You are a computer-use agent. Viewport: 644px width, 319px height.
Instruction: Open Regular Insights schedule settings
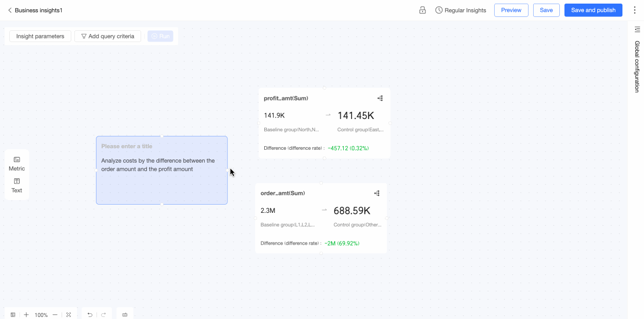[x=460, y=10]
